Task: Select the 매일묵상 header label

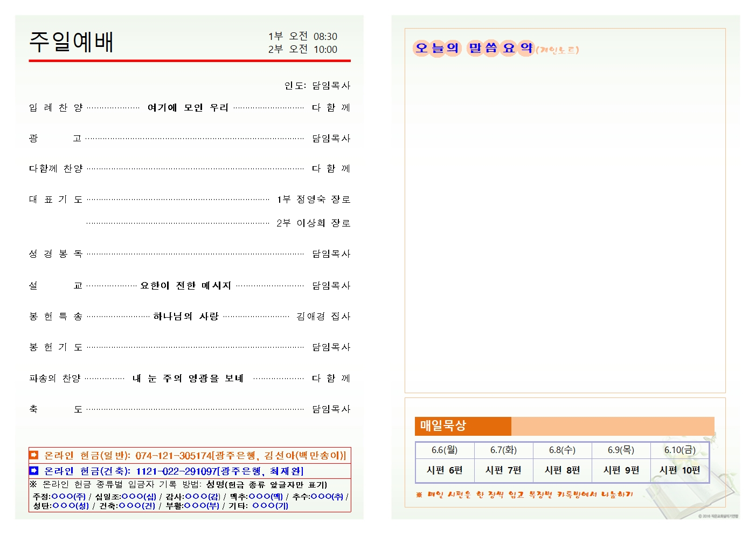Action: (x=443, y=426)
